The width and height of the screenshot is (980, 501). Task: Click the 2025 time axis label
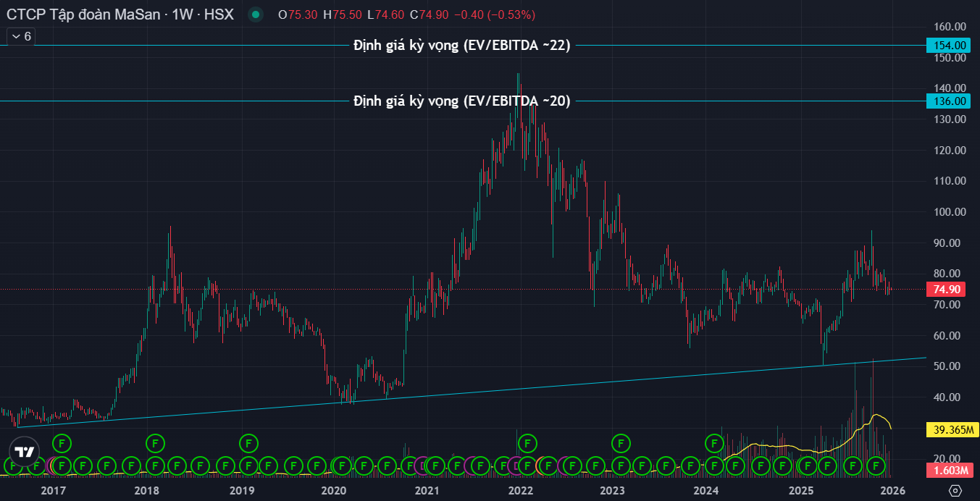[x=800, y=490]
